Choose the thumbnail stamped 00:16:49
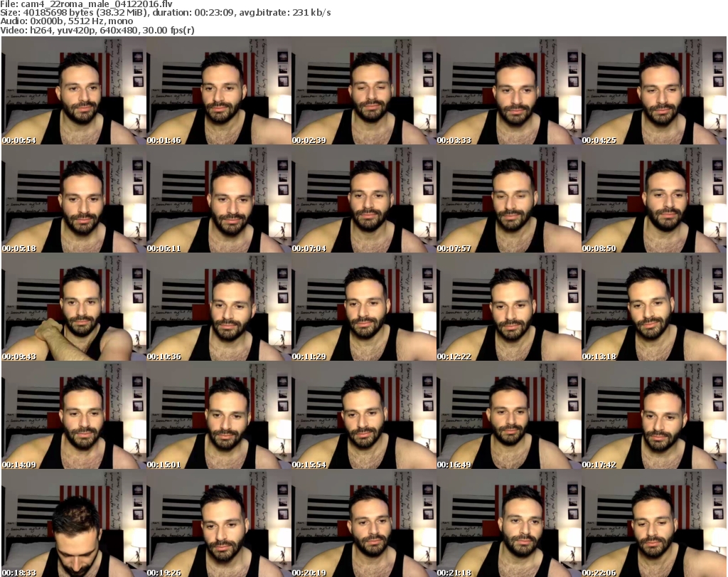The image size is (728, 577). (x=508, y=415)
